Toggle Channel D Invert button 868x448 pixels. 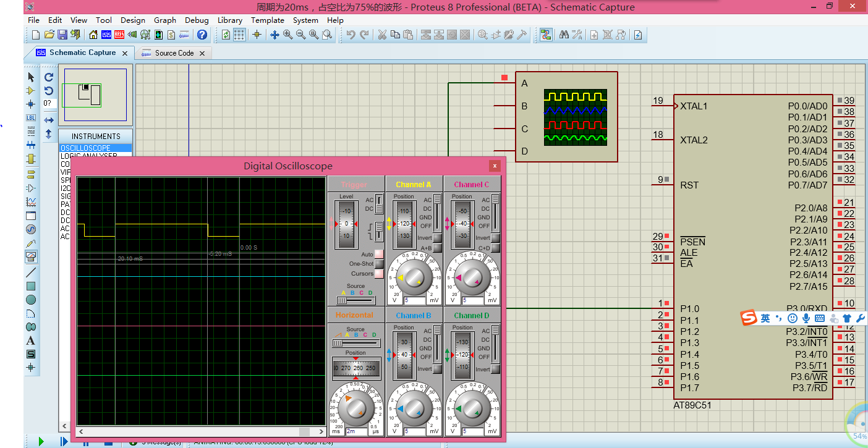tap(495, 369)
